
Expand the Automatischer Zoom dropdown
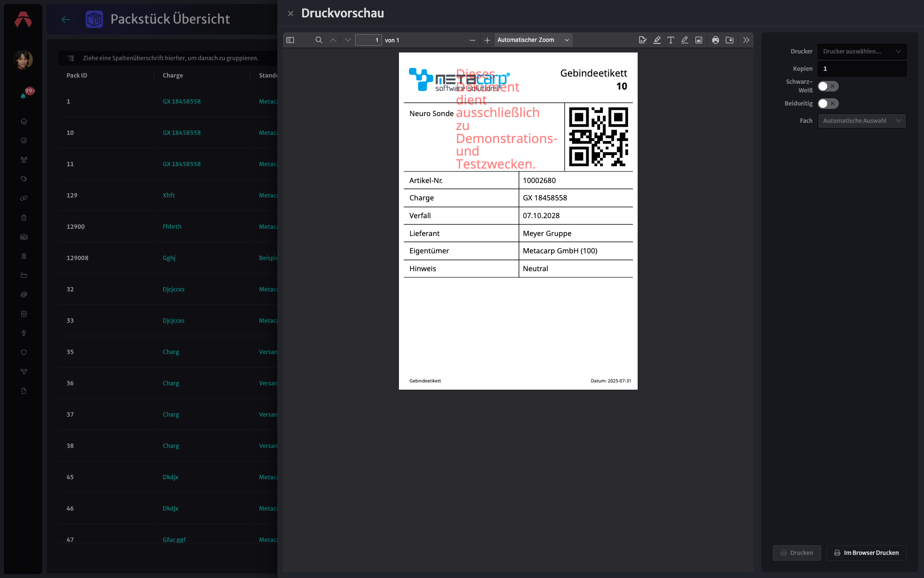click(x=533, y=40)
